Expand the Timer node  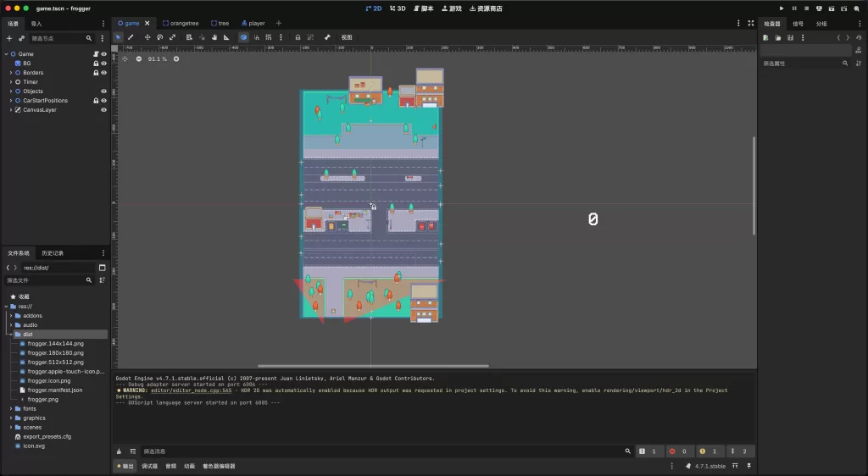11,82
